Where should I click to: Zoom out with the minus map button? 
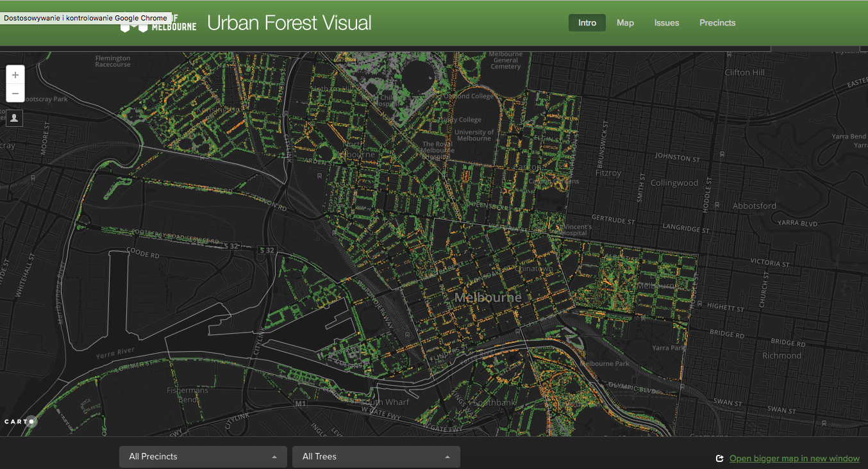click(15, 94)
